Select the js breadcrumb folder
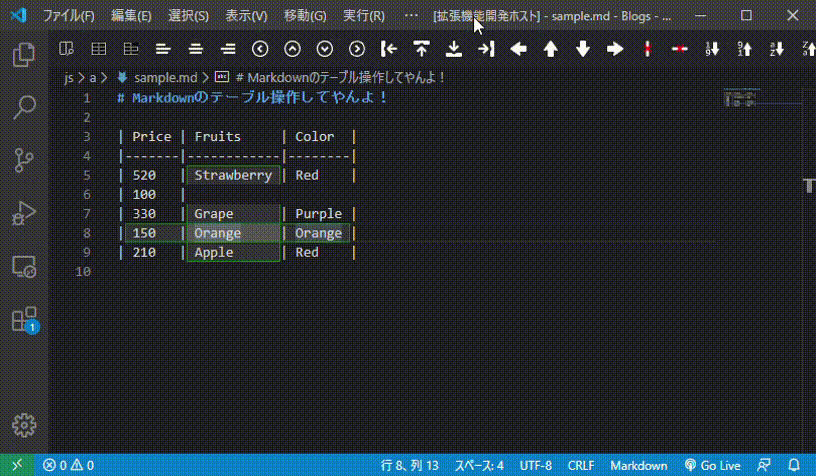Screen dimensions: 816x476 click(69, 78)
